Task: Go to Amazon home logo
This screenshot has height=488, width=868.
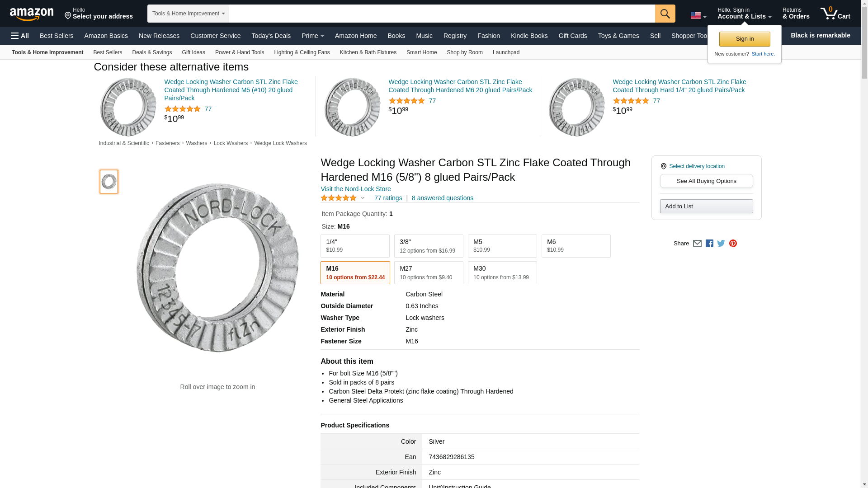Action: click(32, 14)
